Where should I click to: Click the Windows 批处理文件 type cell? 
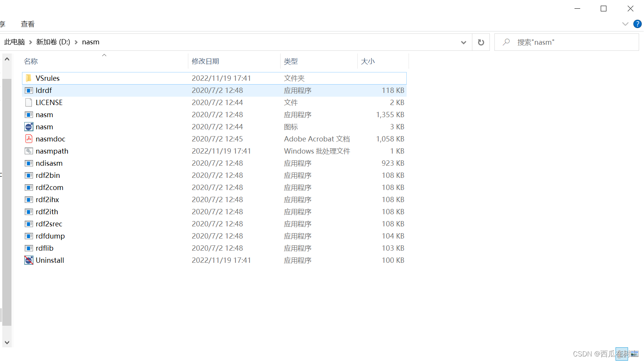click(x=317, y=151)
